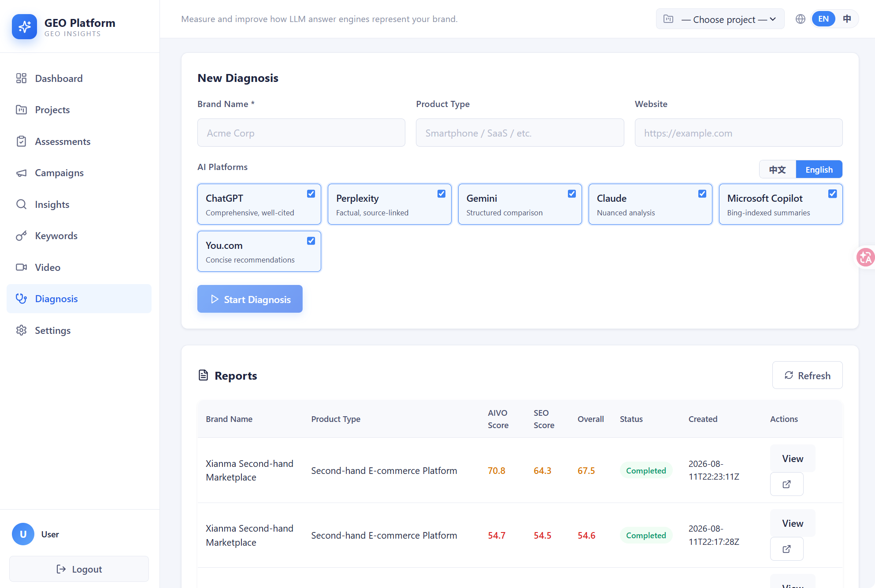Click the user avatar U icon
This screenshot has width=875, height=588.
coord(23,534)
